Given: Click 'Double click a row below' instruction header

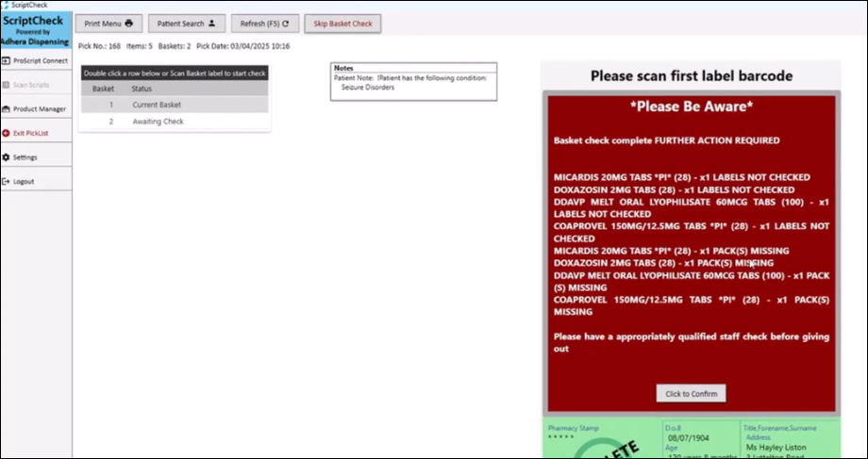Looking at the screenshot, I should (175, 73).
